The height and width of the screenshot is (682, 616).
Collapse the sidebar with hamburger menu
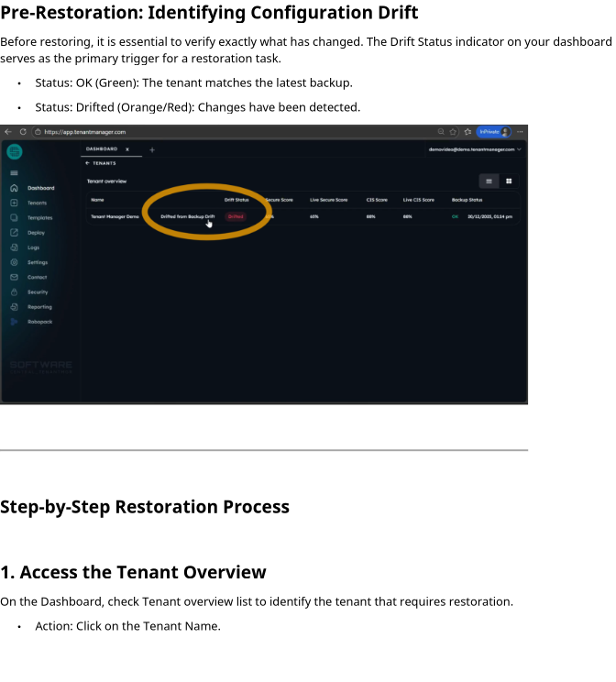pos(14,173)
